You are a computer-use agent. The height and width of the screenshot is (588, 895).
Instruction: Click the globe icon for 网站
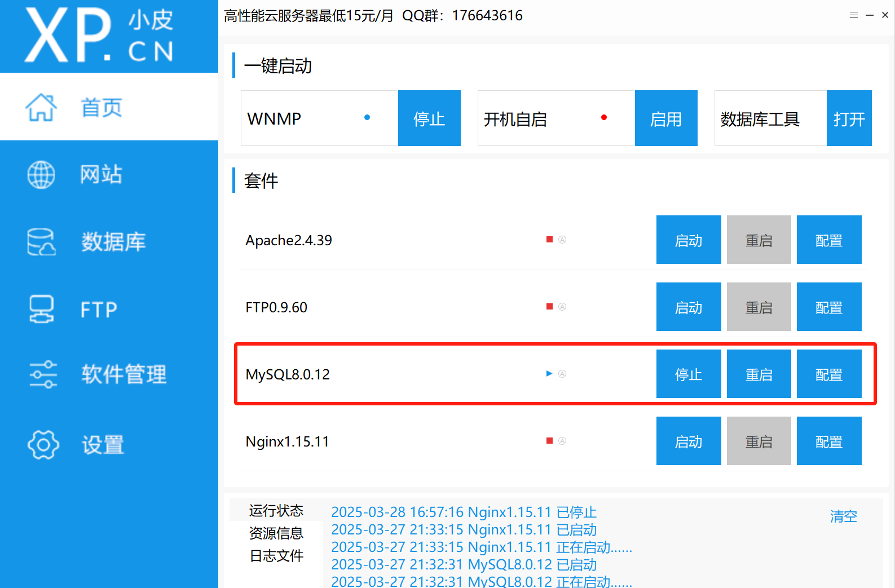tap(41, 175)
